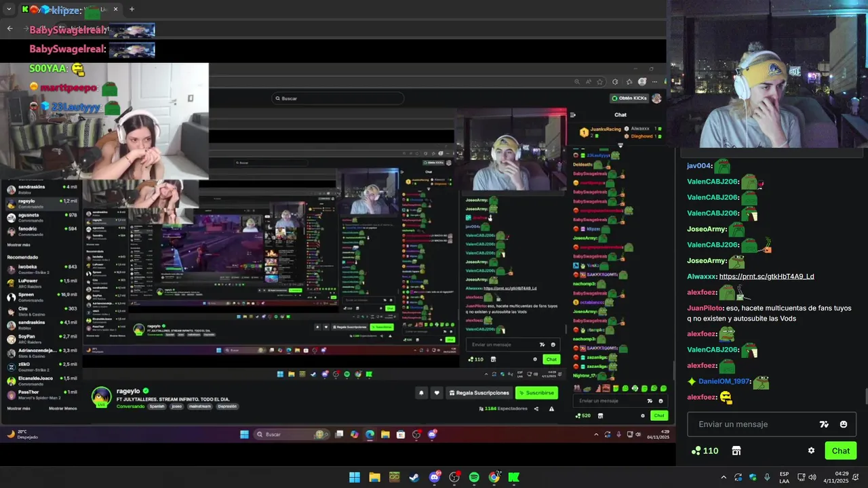Click the green Chat send button
The height and width of the screenshot is (488, 868).
coord(841,451)
